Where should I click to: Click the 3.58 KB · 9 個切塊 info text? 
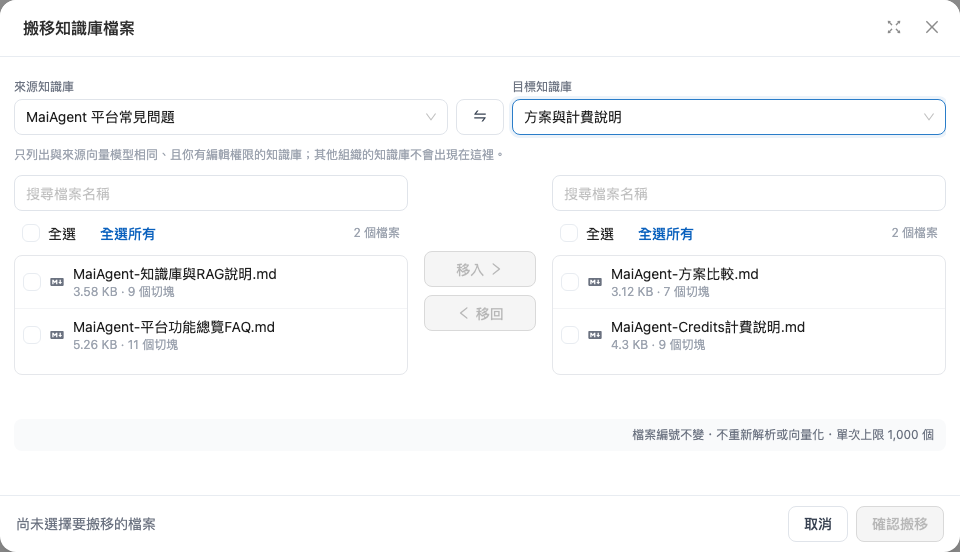tap(124, 292)
